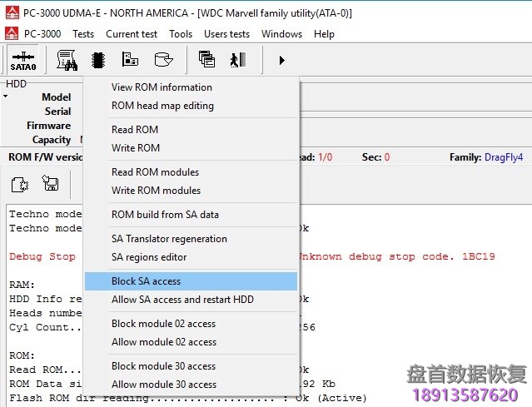Click the Serial label in HDD panel

point(57,112)
